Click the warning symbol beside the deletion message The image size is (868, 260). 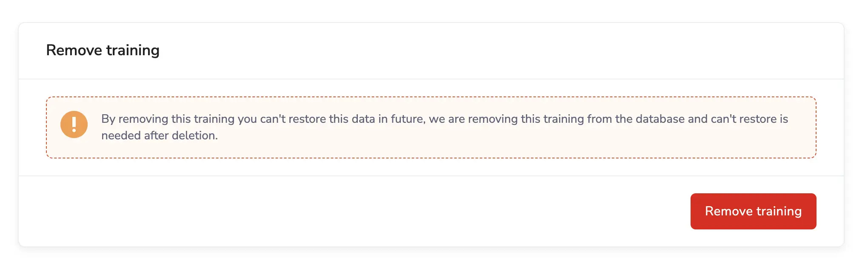[74, 124]
